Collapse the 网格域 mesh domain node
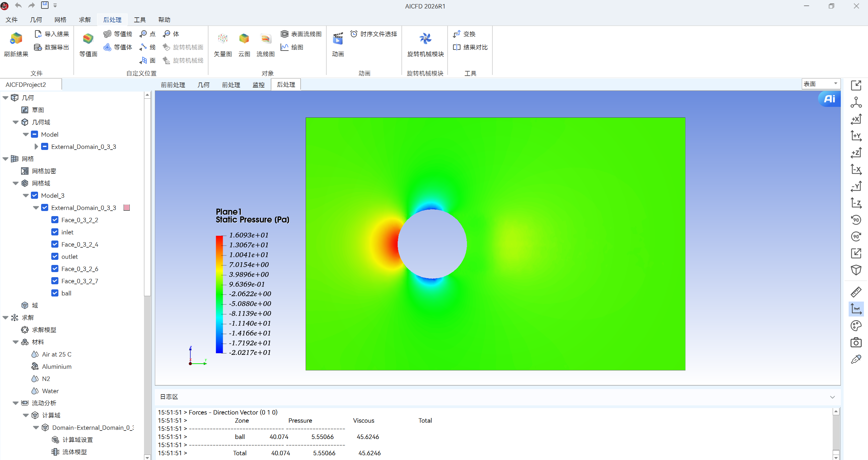This screenshot has width=868, height=460. (x=16, y=183)
